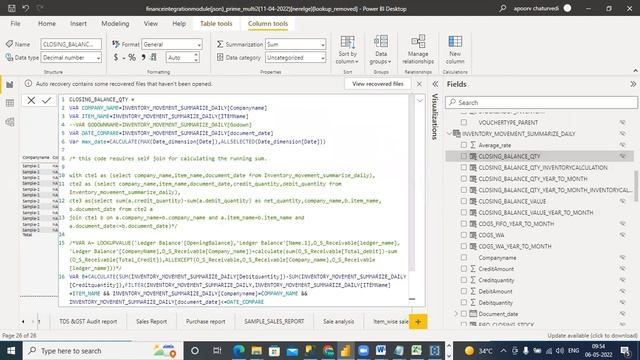Click the search magnifier in the title bar

click(503, 8)
